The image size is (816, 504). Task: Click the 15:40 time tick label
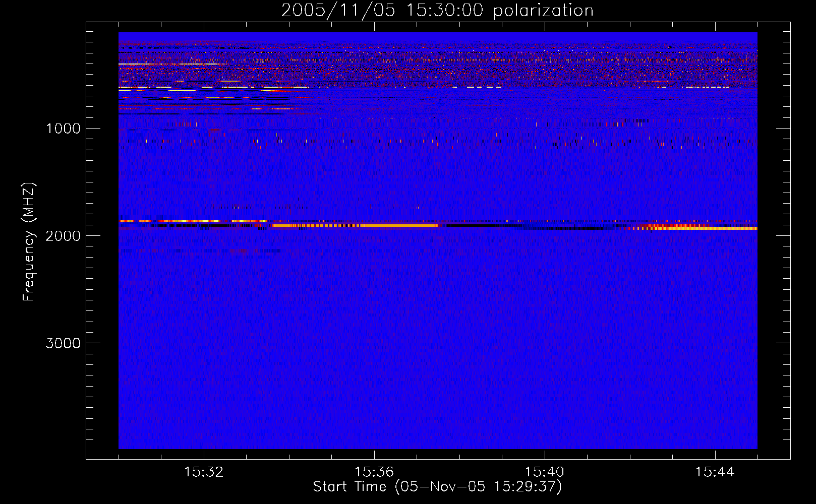tap(544, 472)
